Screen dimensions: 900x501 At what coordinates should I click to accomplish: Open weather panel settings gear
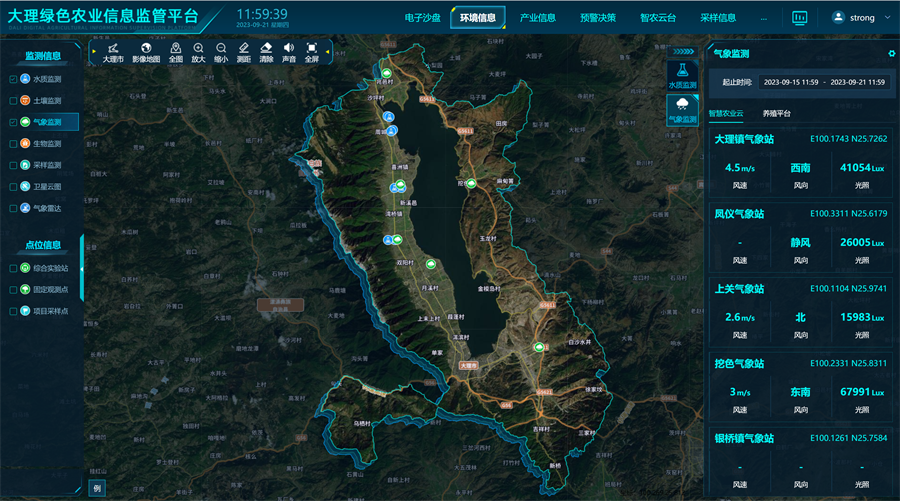coord(891,54)
